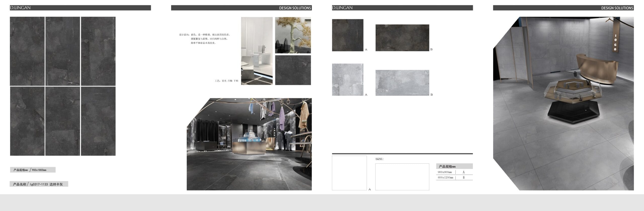
Task: Select the 600x1200mm size row
Action: [x=454, y=178]
